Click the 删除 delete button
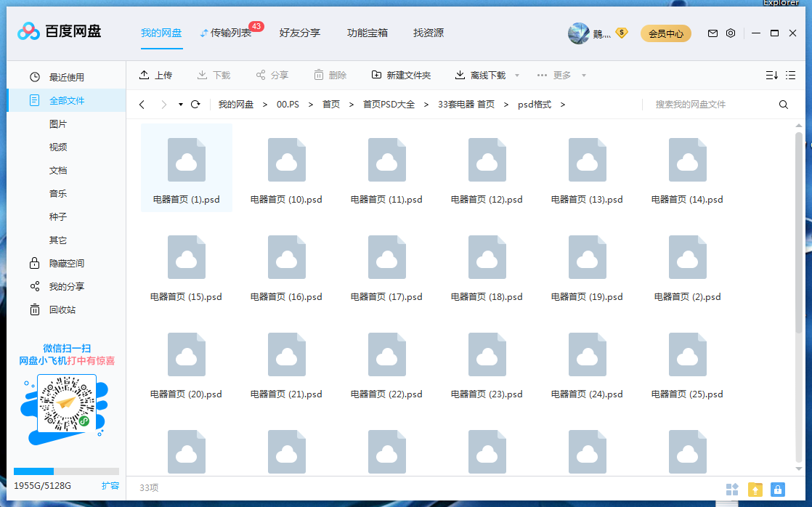Image resolution: width=812 pixels, height=507 pixels. (x=330, y=75)
